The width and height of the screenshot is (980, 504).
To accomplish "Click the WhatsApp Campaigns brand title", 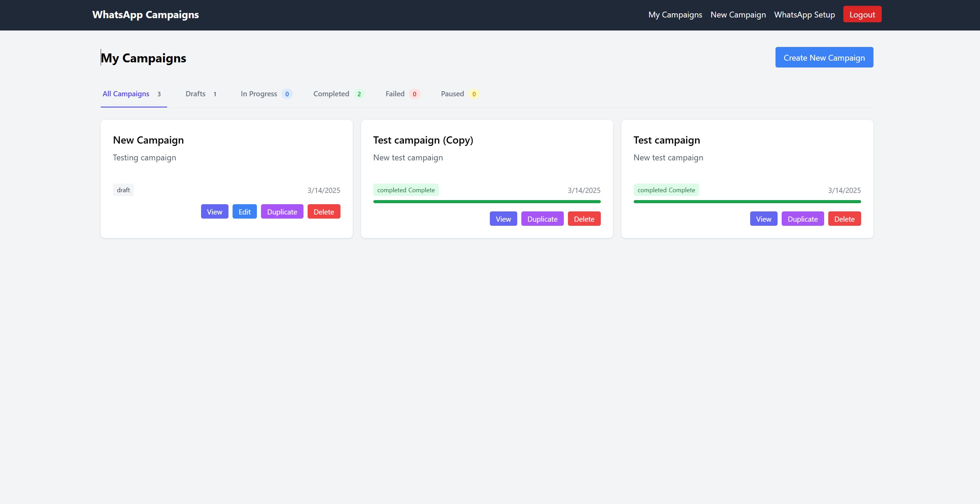I will (145, 14).
